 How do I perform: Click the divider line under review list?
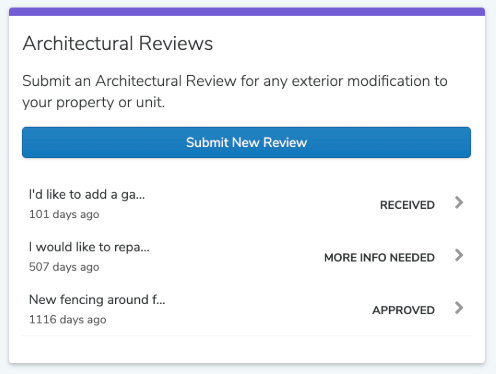[246, 336]
